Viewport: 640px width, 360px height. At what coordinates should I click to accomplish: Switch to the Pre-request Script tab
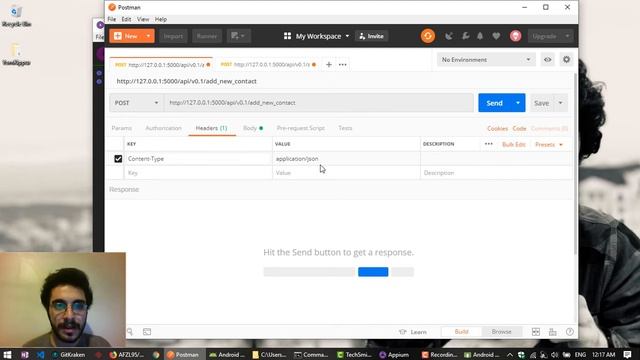(300, 128)
